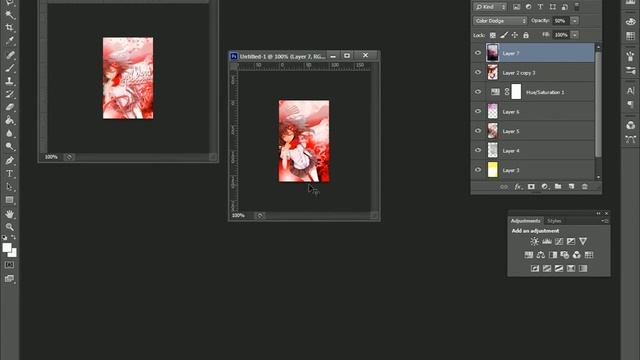Toggle Hue/Saturation 1 layer visibility
The height and width of the screenshot is (360, 640).
pyautogui.click(x=478, y=92)
